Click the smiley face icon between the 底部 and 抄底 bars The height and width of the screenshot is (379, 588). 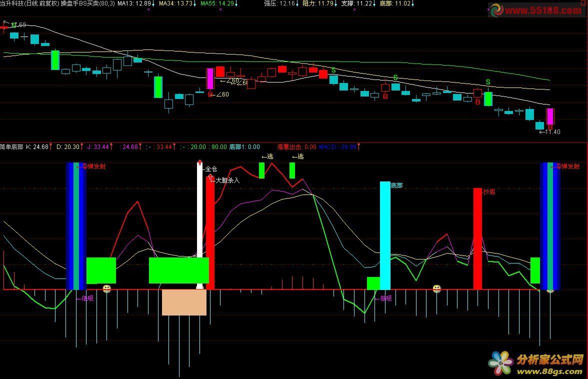click(x=436, y=288)
